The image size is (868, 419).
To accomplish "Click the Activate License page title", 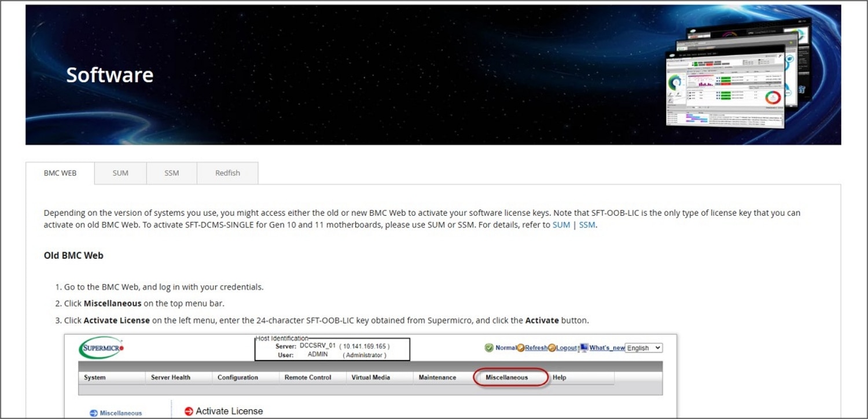I will click(x=229, y=411).
